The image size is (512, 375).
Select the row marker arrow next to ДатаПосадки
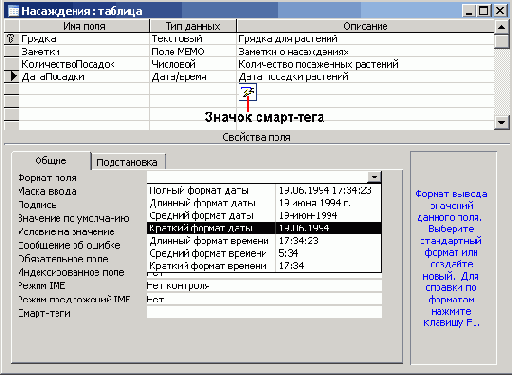coord(13,76)
